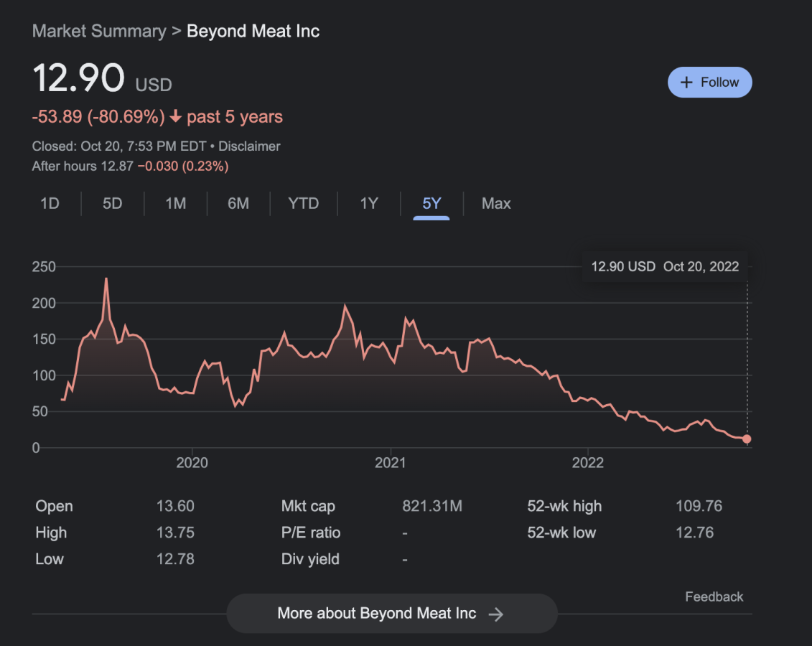Click the arrow icon beside More about
Screen dimensions: 812x646
[x=496, y=614]
